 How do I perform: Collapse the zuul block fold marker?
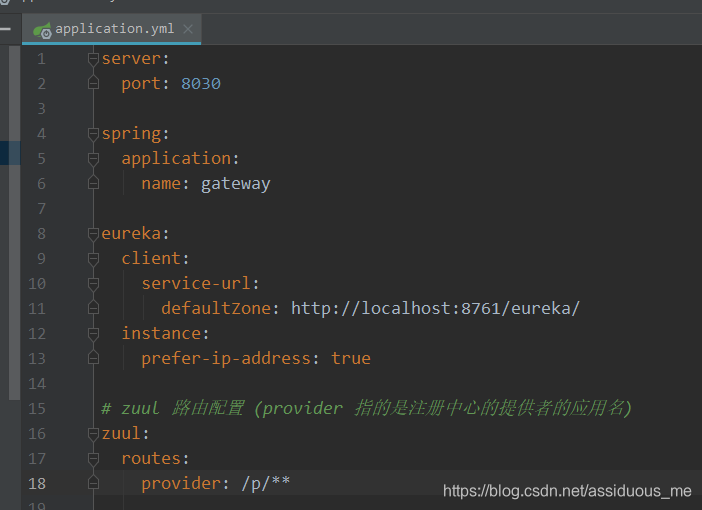(93, 433)
